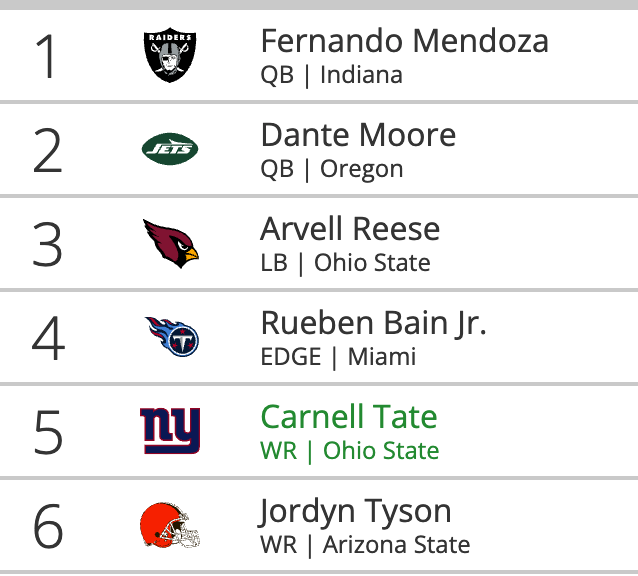Click the Arizona Cardinals logo
This screenshot has height=576, width=638.
point(170,242)
